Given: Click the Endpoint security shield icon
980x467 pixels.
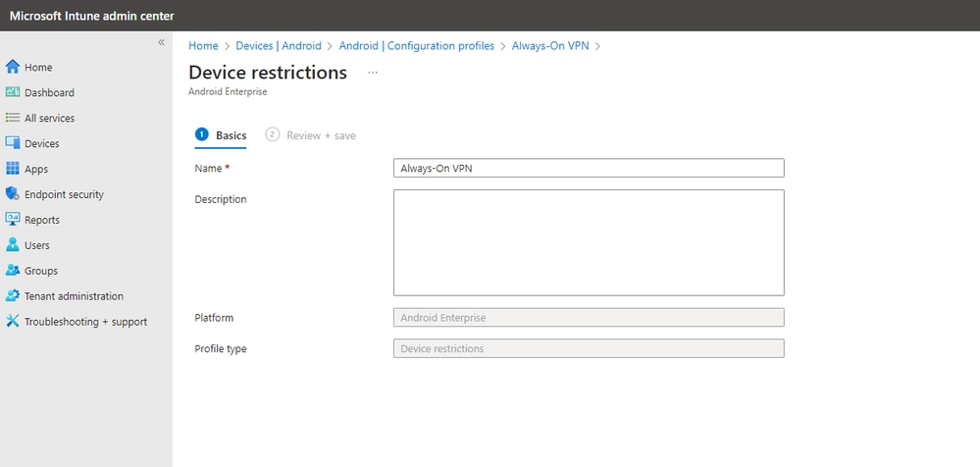Looking at the screenshot, I should coord(13,194).
